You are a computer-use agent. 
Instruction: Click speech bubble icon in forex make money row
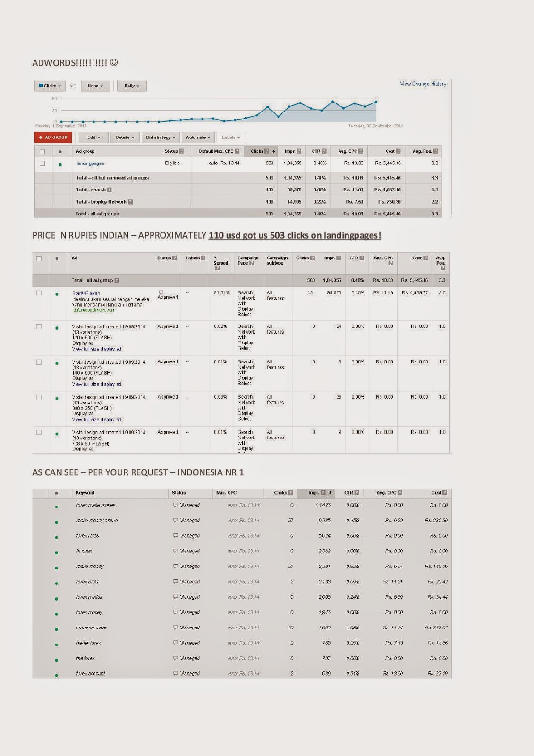176,505
